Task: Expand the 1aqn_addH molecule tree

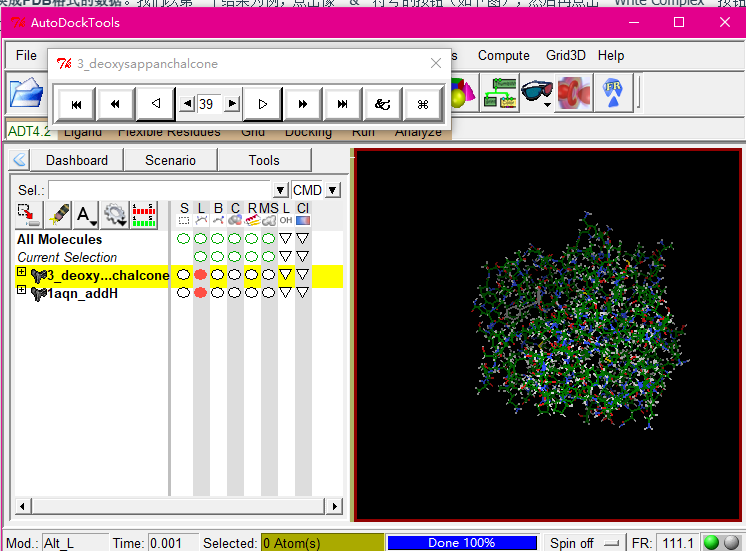Action: click(x=22, y=291)
